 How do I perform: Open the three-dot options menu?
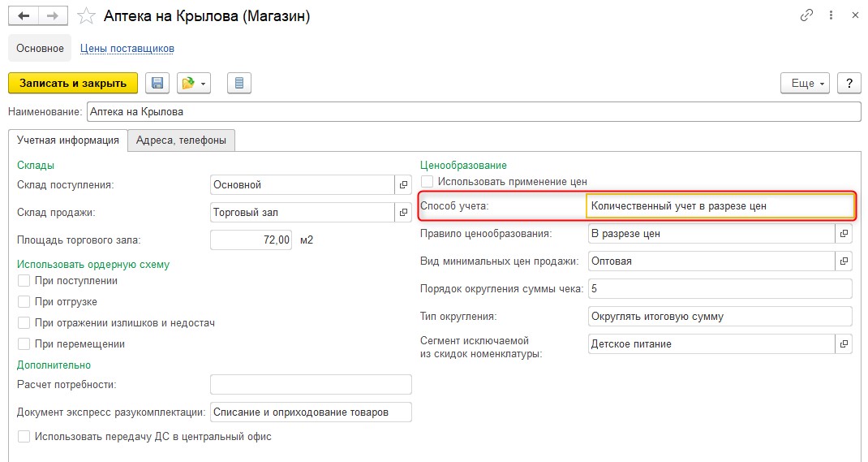[x=831, y=15]
